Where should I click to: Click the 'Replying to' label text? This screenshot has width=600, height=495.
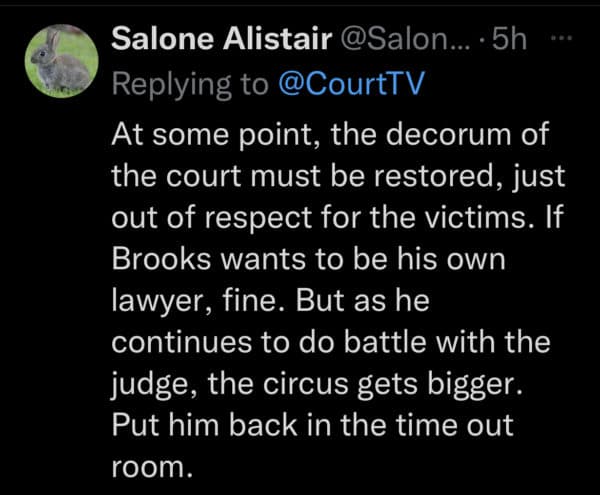click(190, 85)
